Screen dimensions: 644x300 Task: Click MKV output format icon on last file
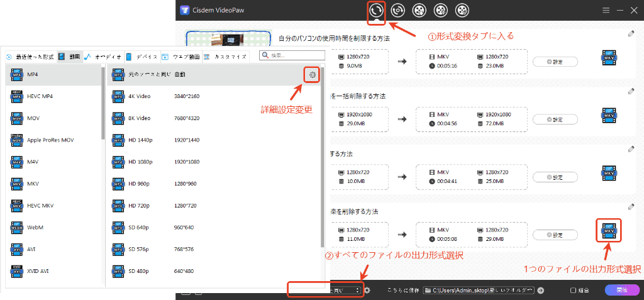coord(608,231)
